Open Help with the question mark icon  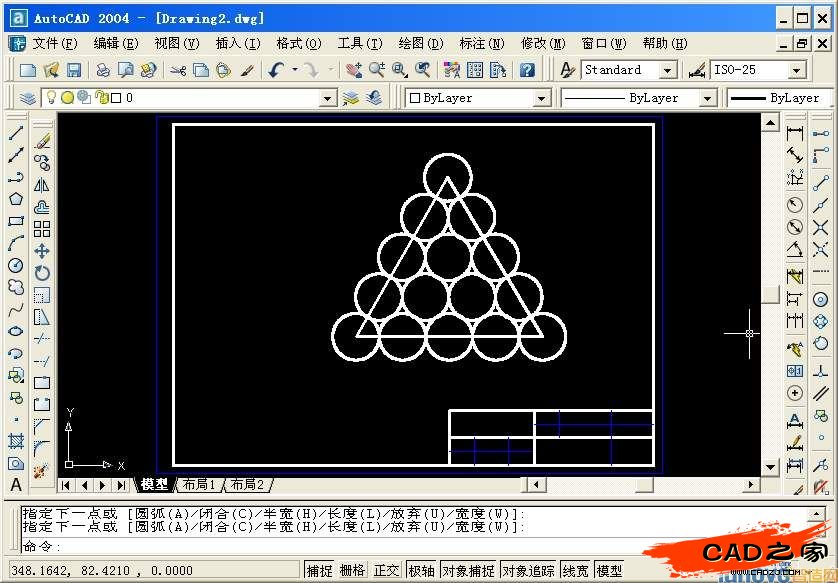[x=527, y=70]
